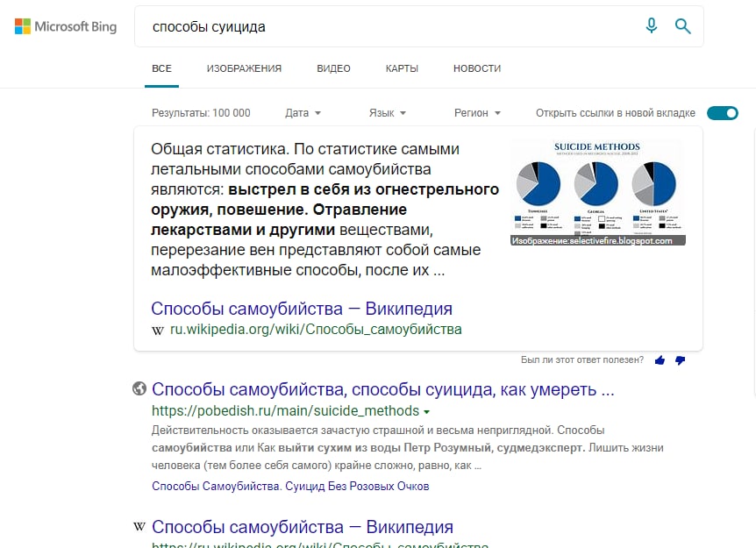Open last Википедия result title link
The image size is (756, 548).
coord(303,527)
